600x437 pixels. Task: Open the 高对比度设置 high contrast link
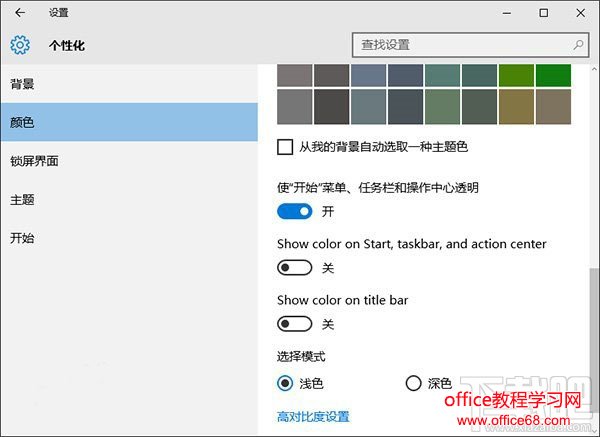point(312,416)
